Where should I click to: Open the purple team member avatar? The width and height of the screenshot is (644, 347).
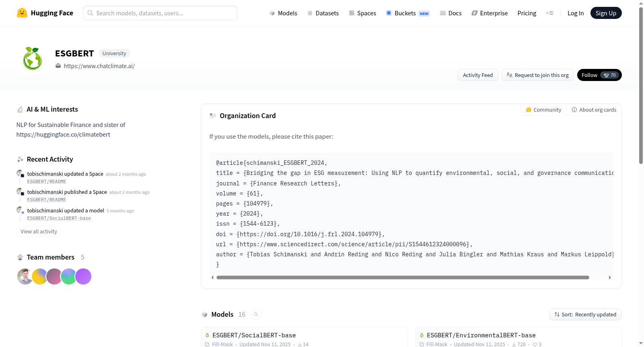[x=83, y=276]
